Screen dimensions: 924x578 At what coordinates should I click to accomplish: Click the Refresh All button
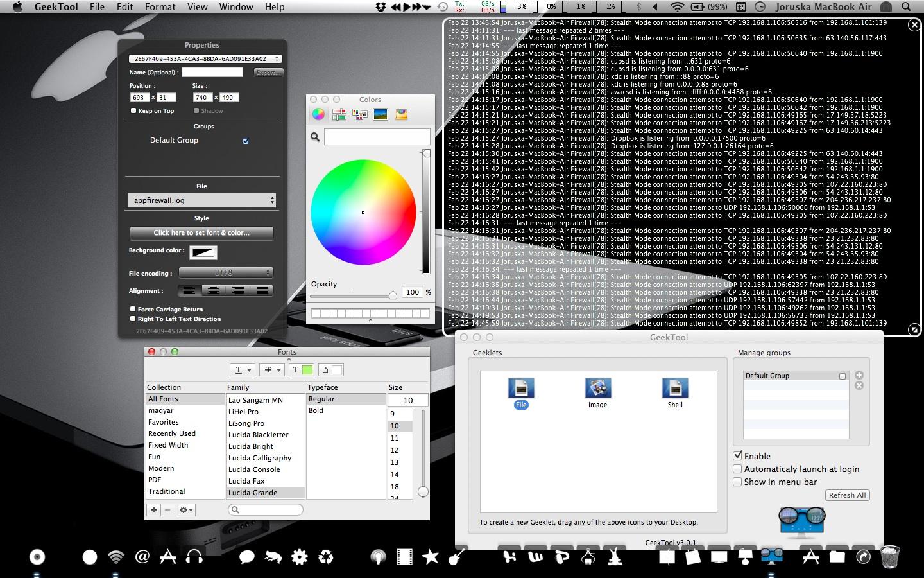847,495
